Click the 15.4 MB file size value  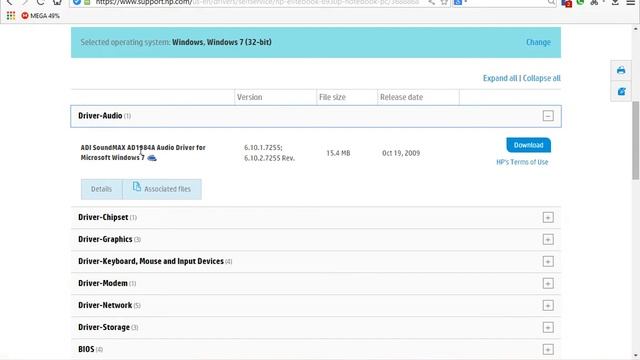[x=338, y=153]
